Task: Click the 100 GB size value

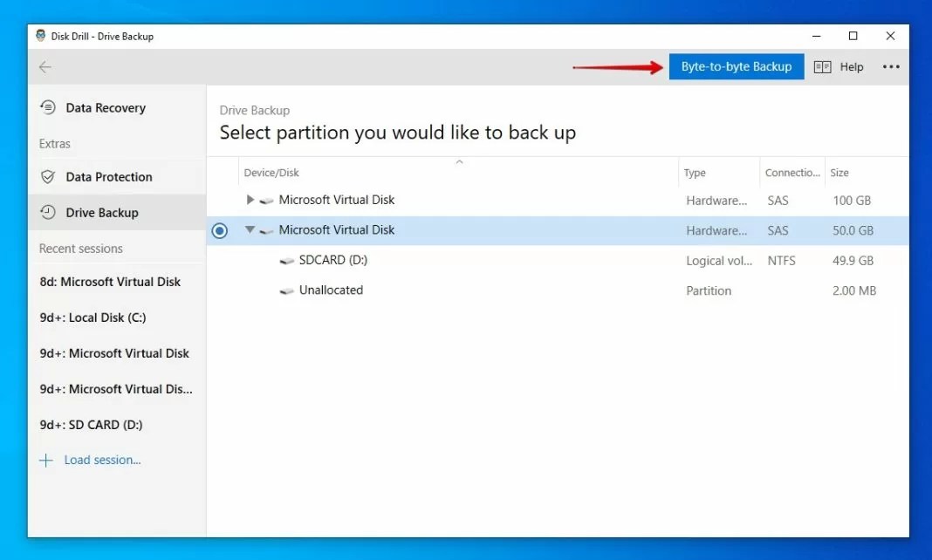Action: pyautogui.click(x=852, y=200)
